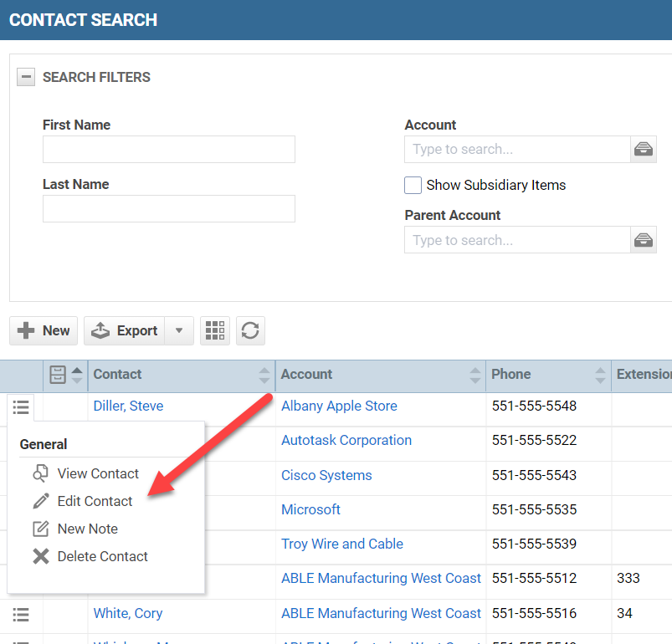Screen dimensions: 672x644
Task: Sort by the note icon column header
Action: point(65,375)
